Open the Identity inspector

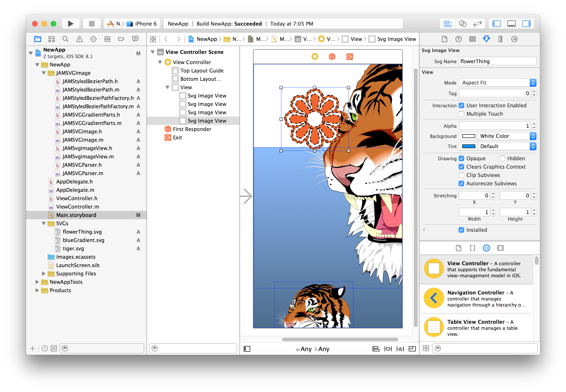click(472, 39)
